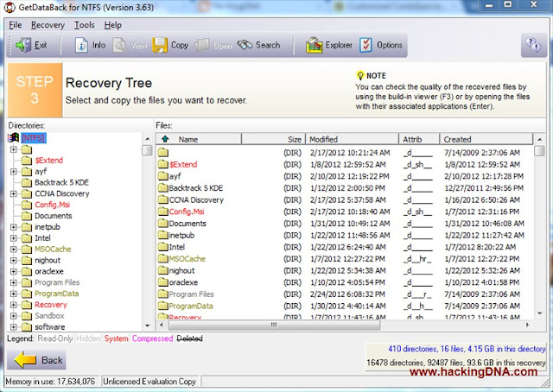
Task: Click the nighout folder icon in file list
Action: pos(163,270)
